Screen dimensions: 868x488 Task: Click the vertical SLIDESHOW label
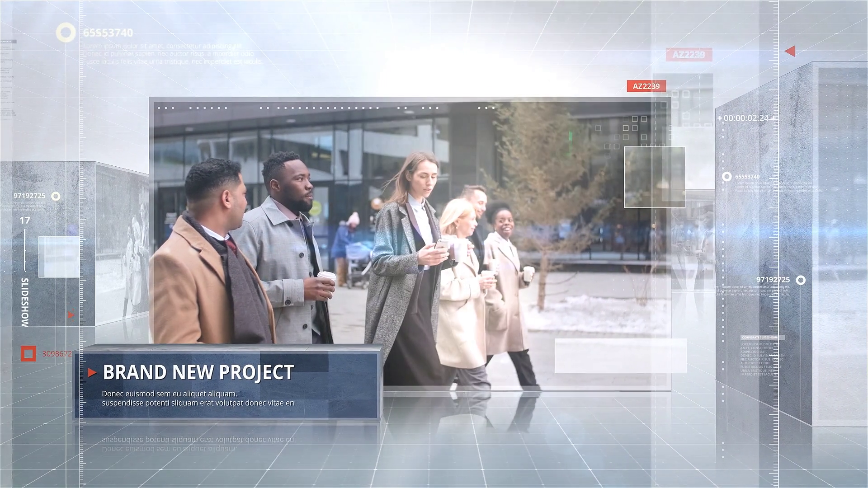[x=25, y=302]
